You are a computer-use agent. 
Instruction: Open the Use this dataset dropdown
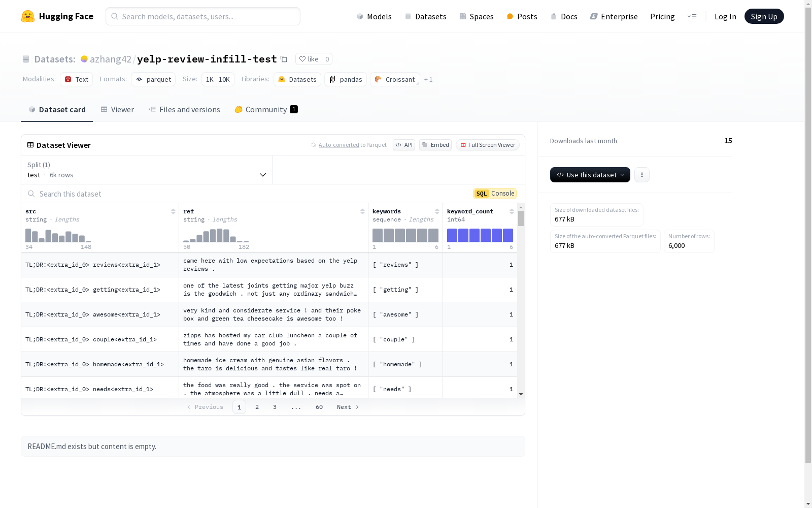(x=590, y=175)
